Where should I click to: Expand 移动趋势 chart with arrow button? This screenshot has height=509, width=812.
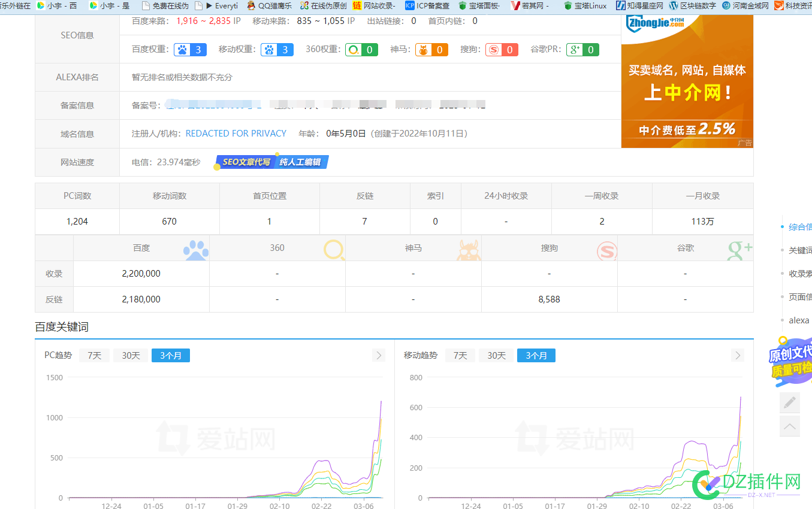[738, 356]
